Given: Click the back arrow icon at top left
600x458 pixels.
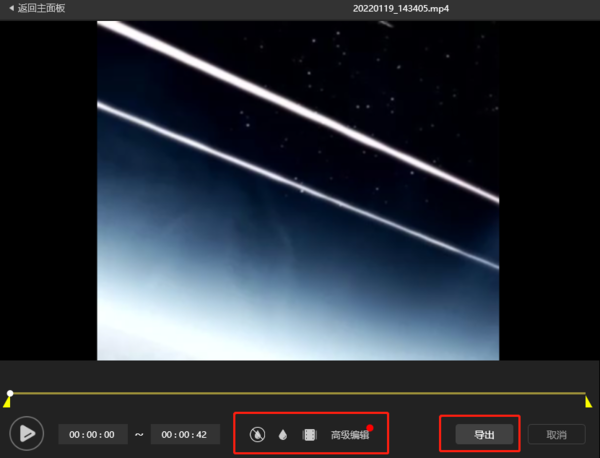Looking at the screenshot, I should click(x=11, y=8).
